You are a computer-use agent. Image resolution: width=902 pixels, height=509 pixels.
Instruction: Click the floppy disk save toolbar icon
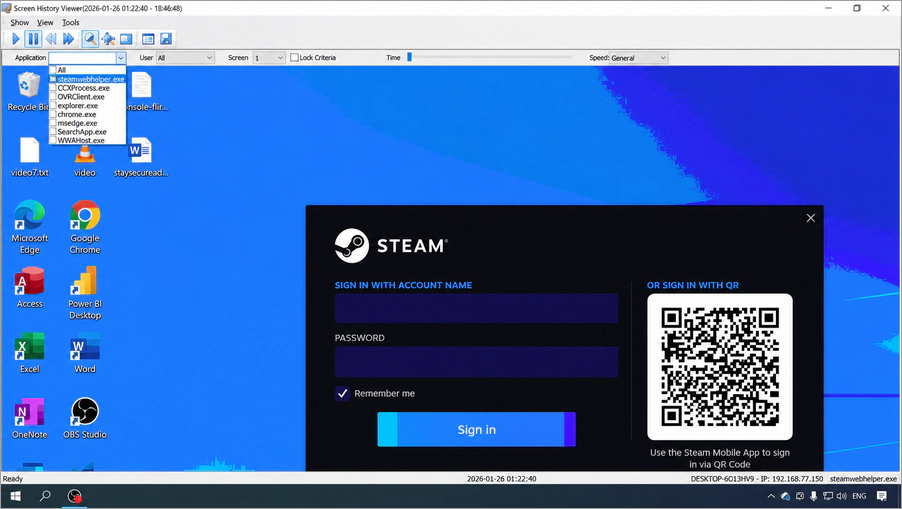166,39
